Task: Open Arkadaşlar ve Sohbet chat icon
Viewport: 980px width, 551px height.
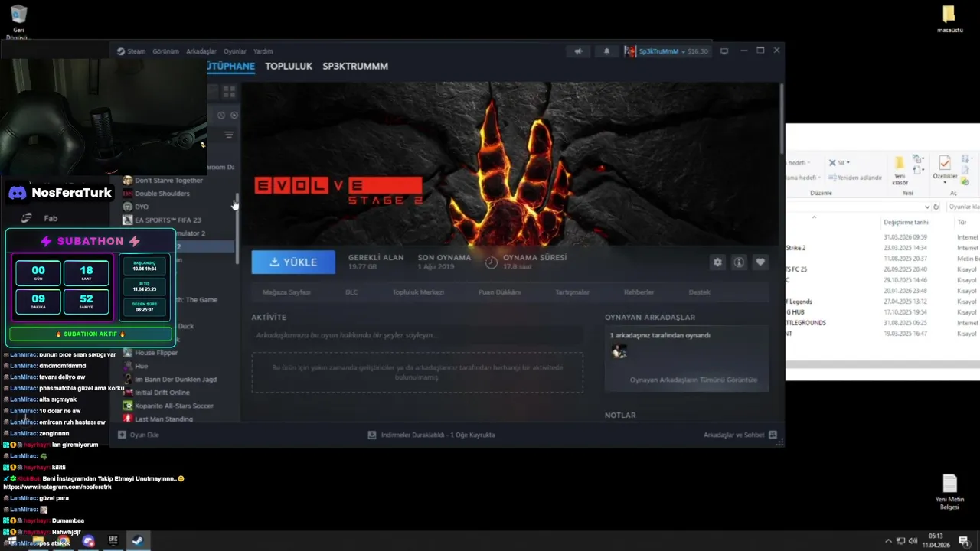Action: click(773, 435)
